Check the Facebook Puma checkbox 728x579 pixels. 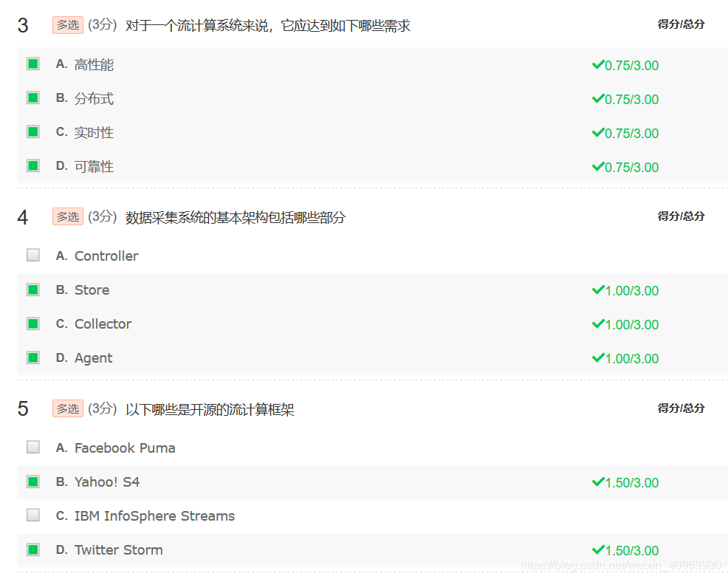[33, 447]
